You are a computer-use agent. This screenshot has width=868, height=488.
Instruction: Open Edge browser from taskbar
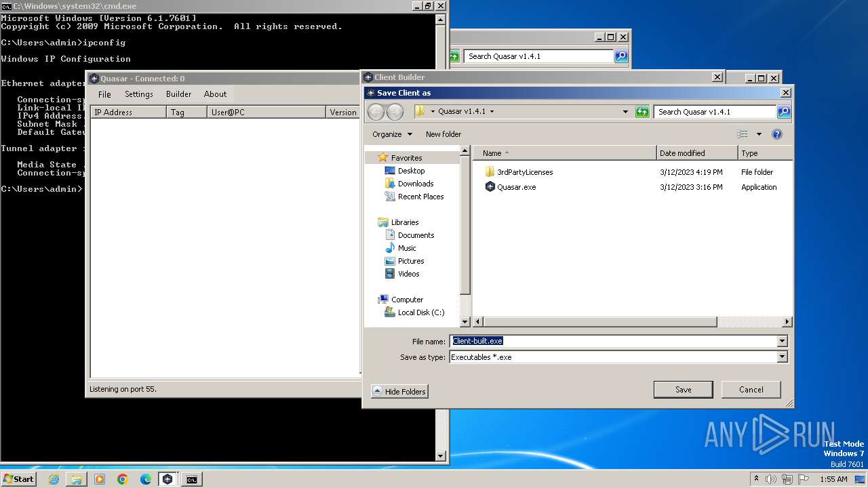(146, 479)
